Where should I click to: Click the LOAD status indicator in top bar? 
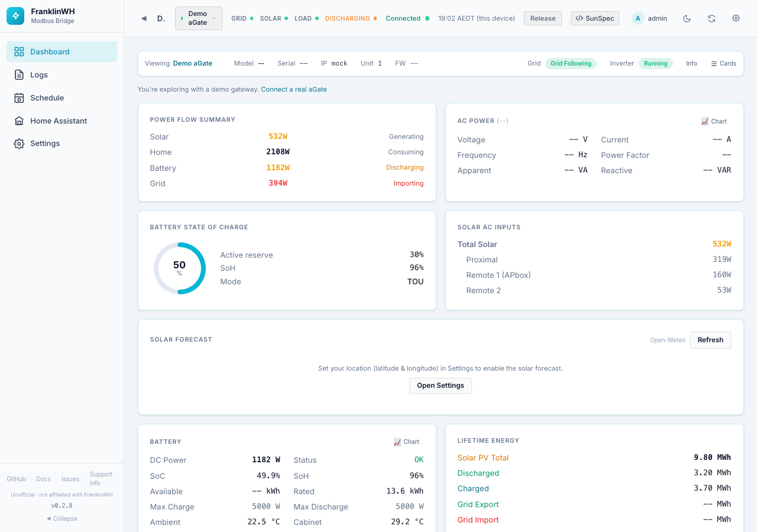[x=306, y=18]
